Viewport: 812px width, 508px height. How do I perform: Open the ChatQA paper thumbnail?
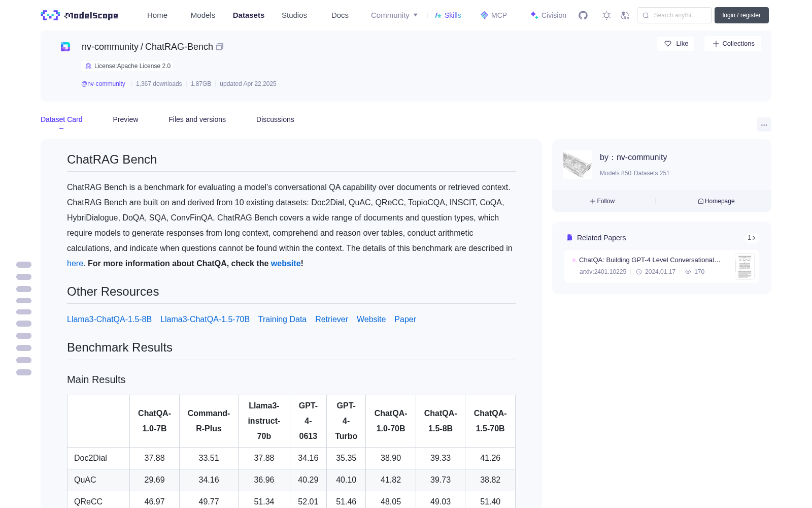pyautogui.click(x=745, y=266)
